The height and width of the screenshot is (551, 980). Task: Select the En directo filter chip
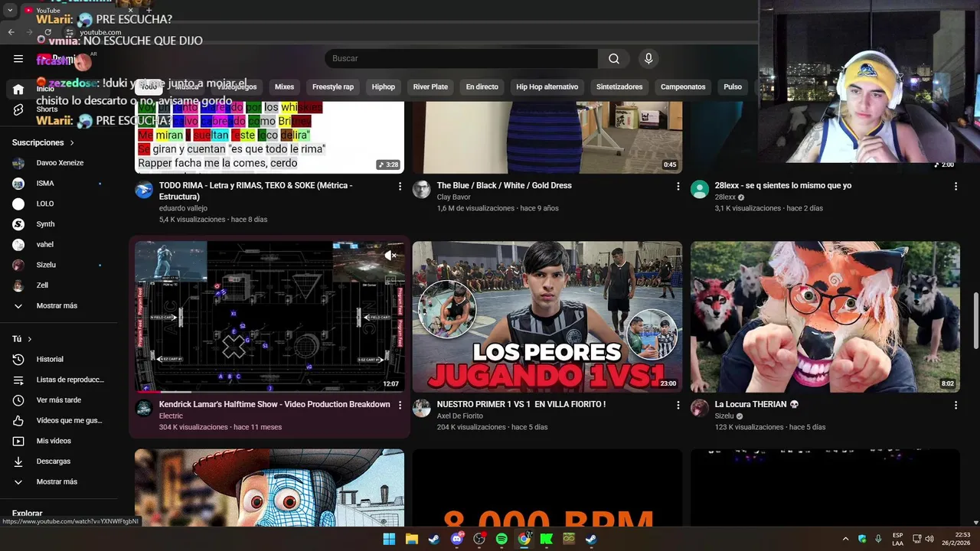(x=482, y=87)
